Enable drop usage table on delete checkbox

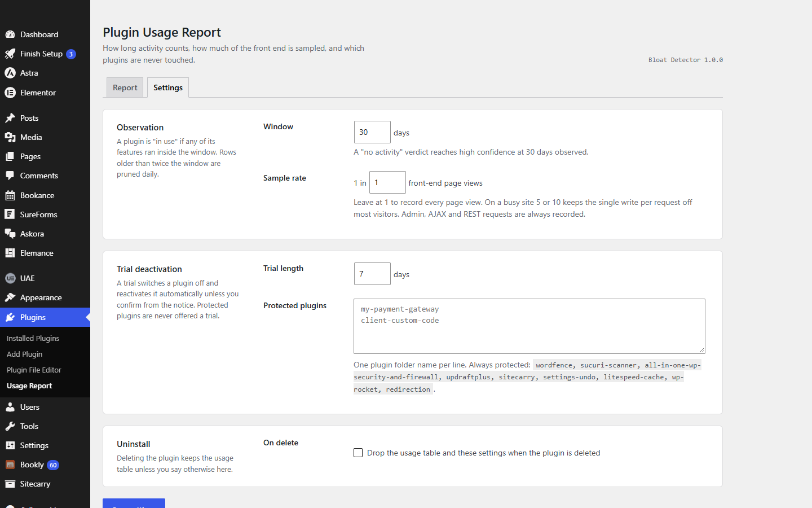(358, 453)
